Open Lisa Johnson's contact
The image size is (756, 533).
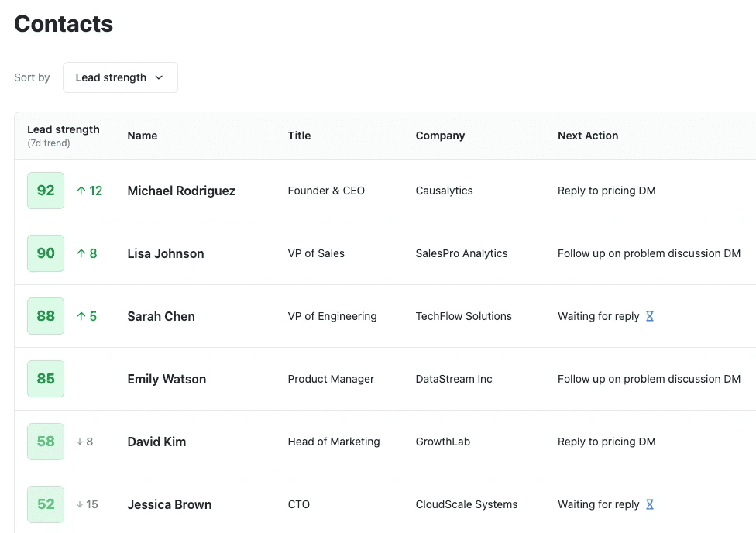pyautogui.click(x=166, y=253)
